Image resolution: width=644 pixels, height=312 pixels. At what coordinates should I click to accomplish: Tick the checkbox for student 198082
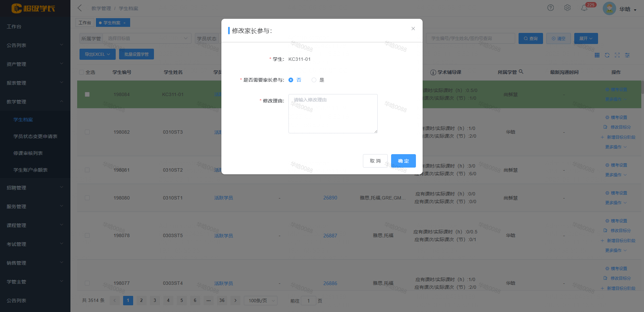pos(87,132)
